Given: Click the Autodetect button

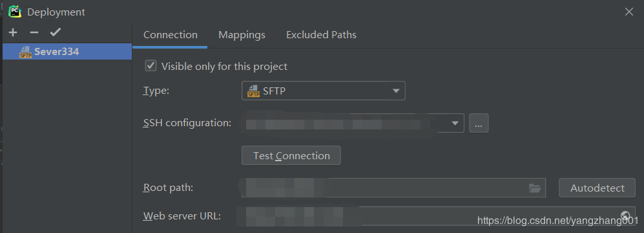Looking at the screenshot, I should click(x=597, y=188).
